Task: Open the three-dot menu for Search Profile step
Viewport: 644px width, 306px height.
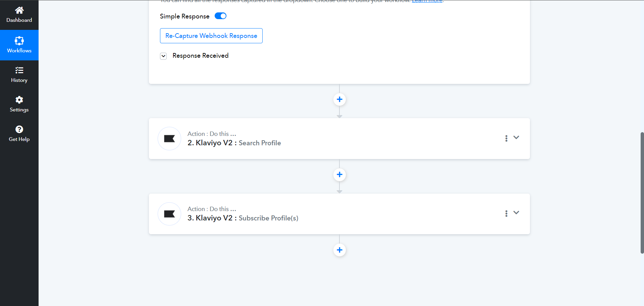Action: (506, 138)
